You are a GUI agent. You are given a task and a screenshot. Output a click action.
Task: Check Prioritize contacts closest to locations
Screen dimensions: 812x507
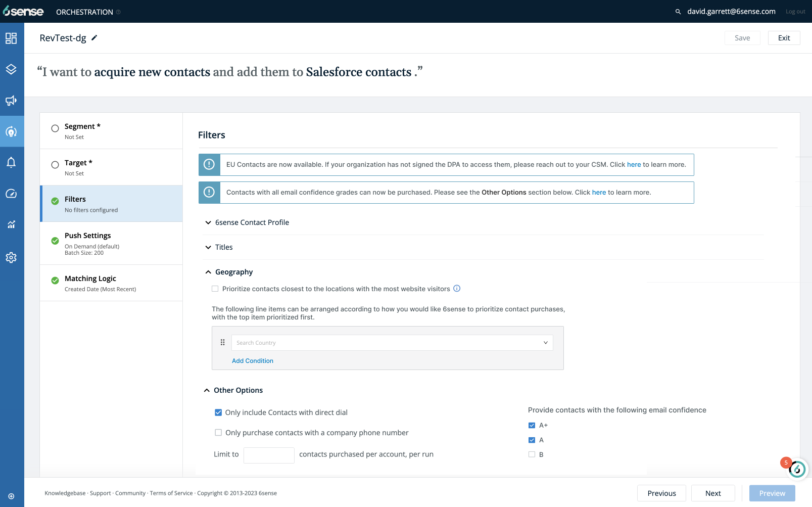215,289
